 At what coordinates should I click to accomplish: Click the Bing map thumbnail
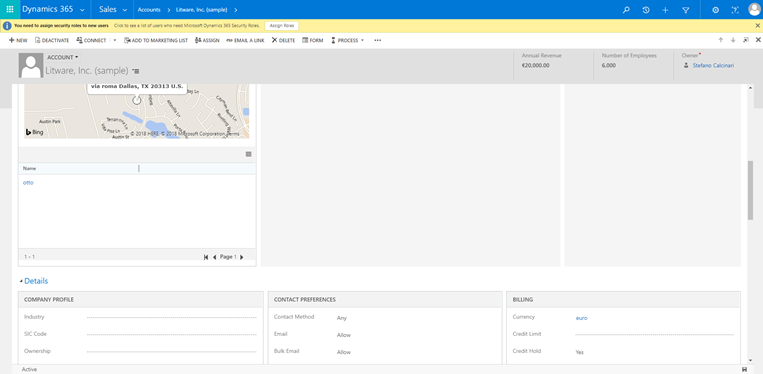tap(137, 111)
